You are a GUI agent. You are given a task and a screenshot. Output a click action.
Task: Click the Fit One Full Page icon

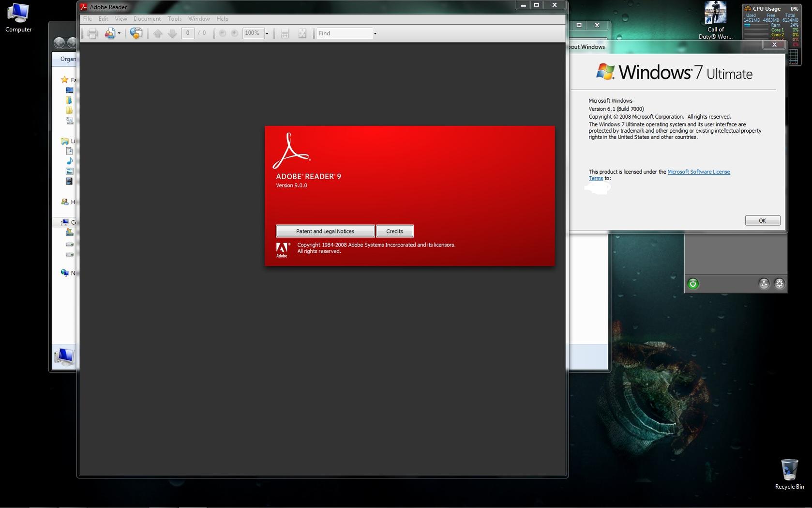302,33
